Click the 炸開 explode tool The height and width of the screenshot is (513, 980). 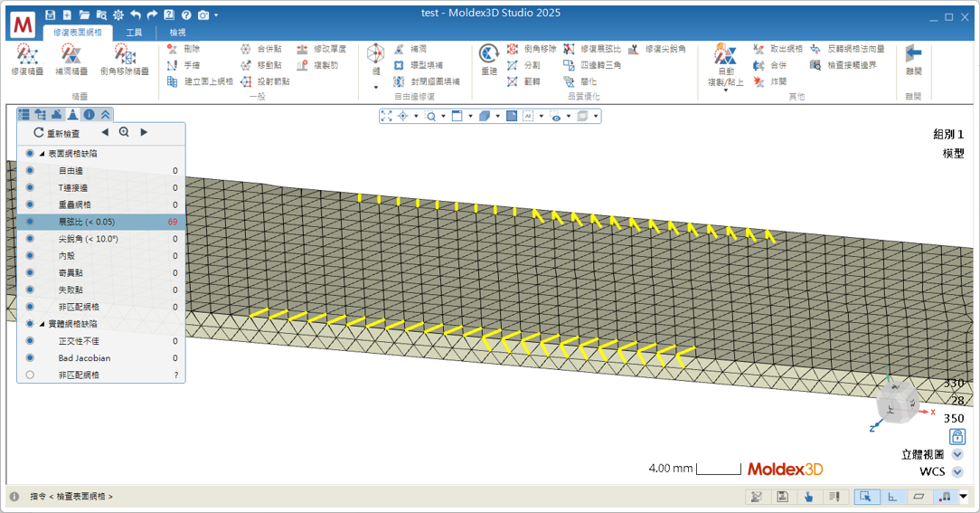[770, 81]
